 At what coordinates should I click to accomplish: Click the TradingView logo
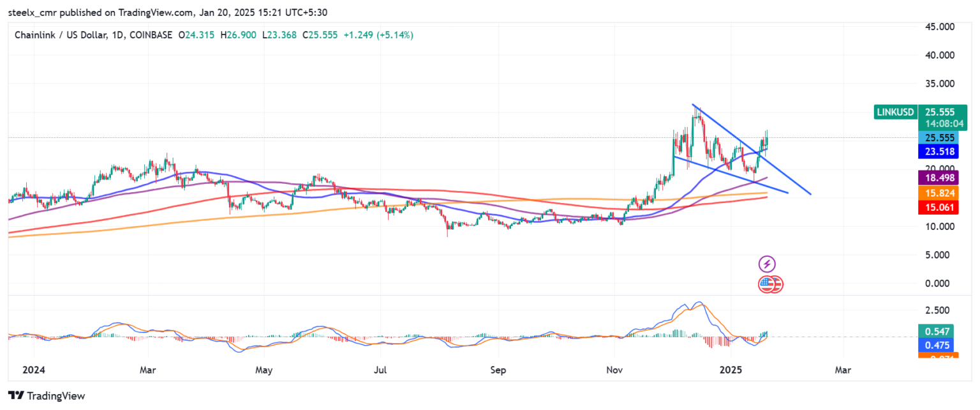coord(45,395)
